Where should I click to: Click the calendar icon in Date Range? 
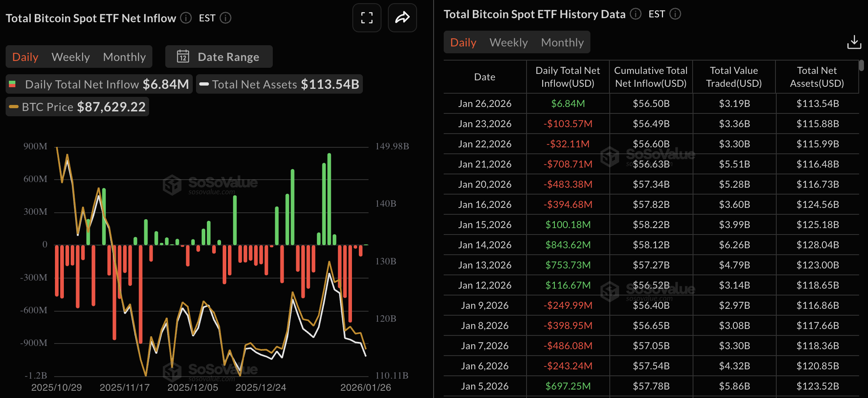pyautogui.click(x=183, y=57)
